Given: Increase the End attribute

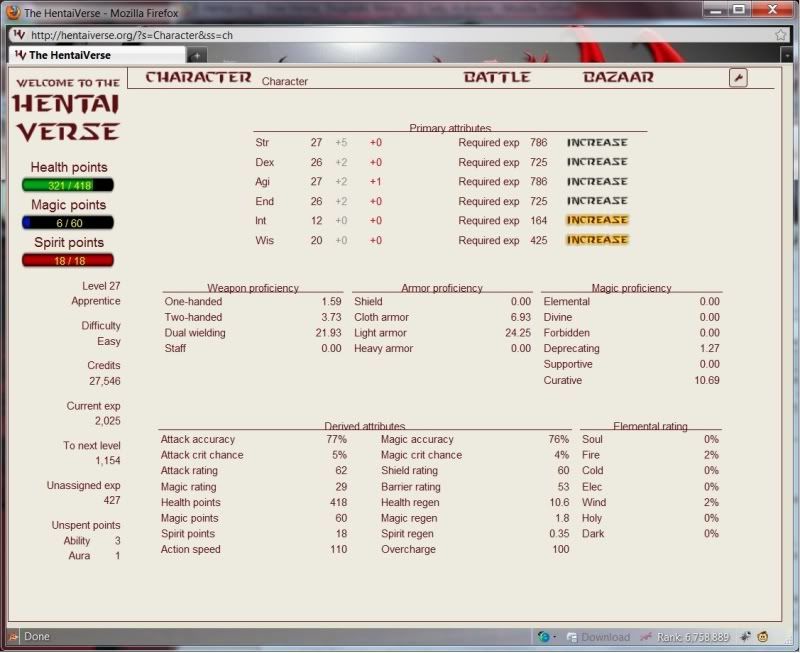Looking at the screenshot, I should [597, 201].
